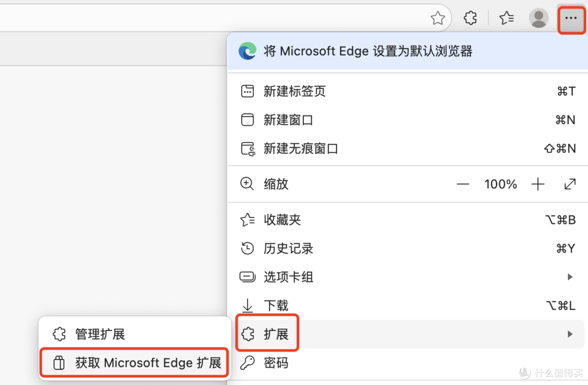Click the key icon next to 密码
This screenshot has width=588, height=385.
click(248, 363)
